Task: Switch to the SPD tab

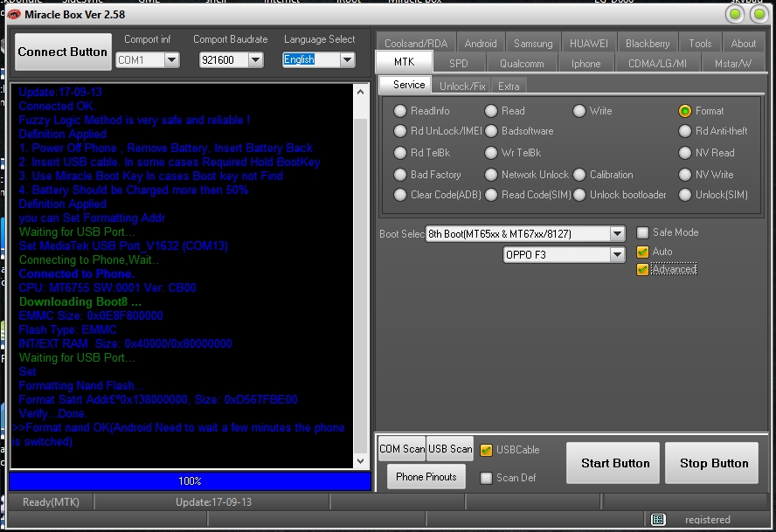Action: click(458, 64)
